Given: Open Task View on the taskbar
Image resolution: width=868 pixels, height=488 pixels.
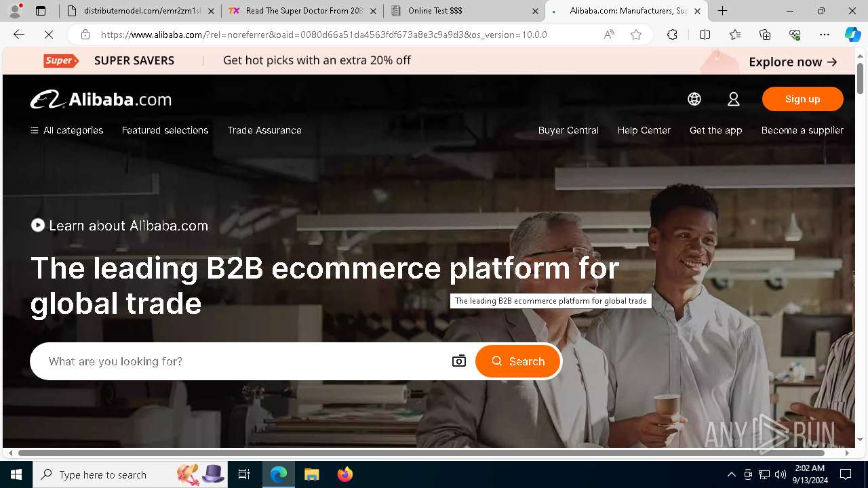Looking at the screenshot, I should pos(244,474).
